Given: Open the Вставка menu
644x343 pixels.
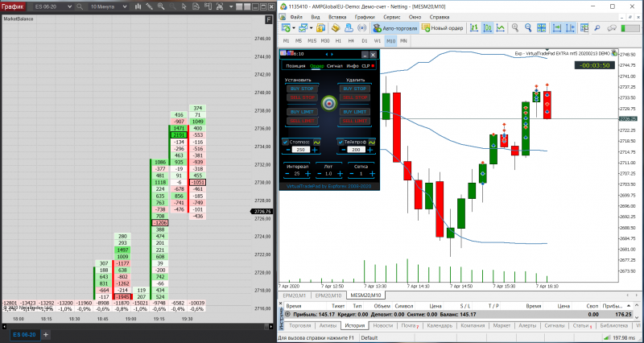Looking at the screenshot, I should (337, 17).
